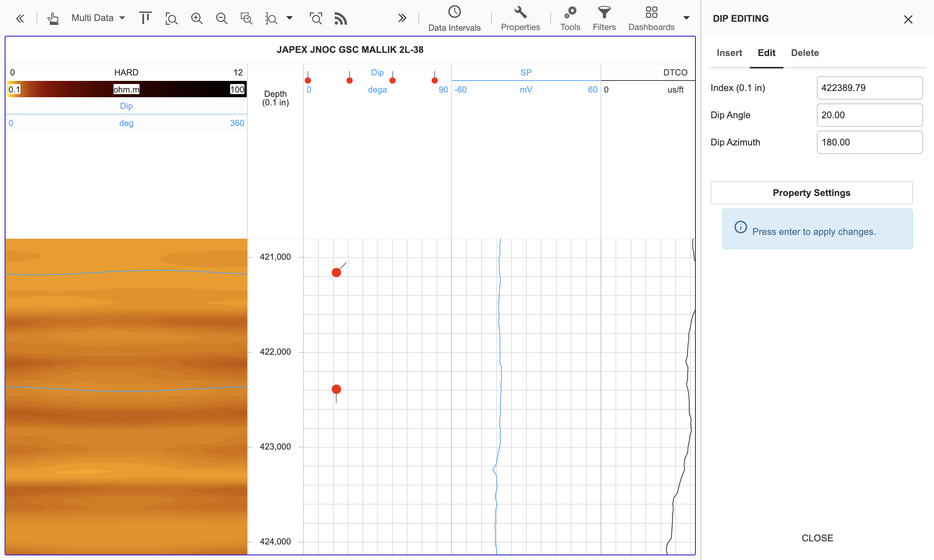Open Dashboards grid
934x560 pixels.
[651, 18]
